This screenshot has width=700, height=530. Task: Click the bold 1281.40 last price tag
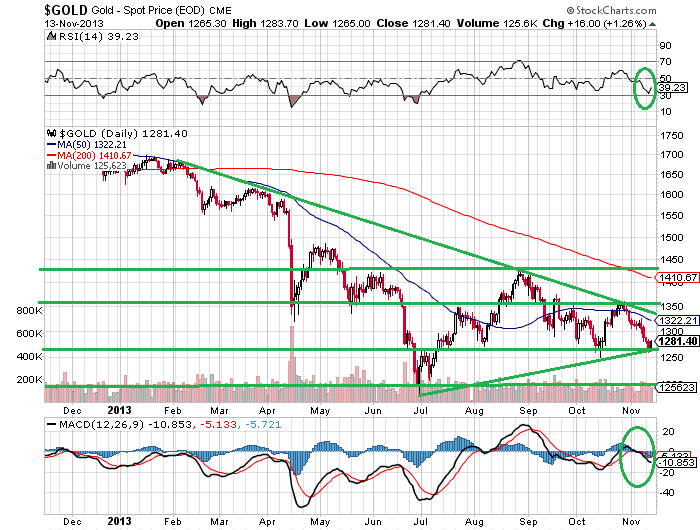pos(678,342)
